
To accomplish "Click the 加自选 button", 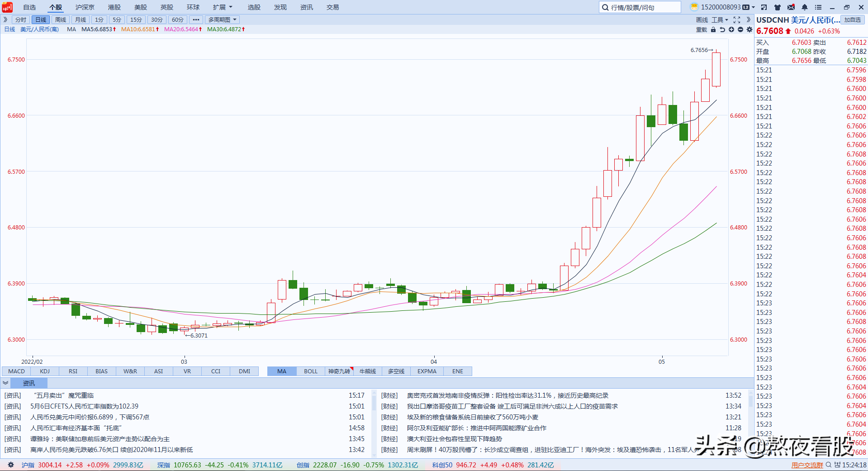I will (x=853, y=20).
